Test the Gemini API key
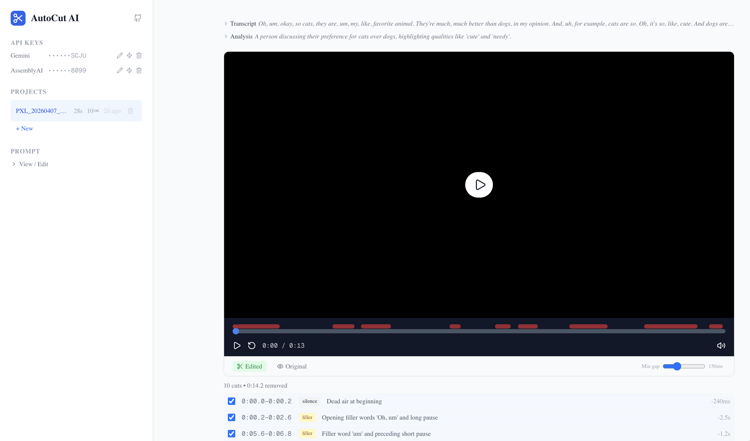750x441 pixels. [x=129, y=56]
